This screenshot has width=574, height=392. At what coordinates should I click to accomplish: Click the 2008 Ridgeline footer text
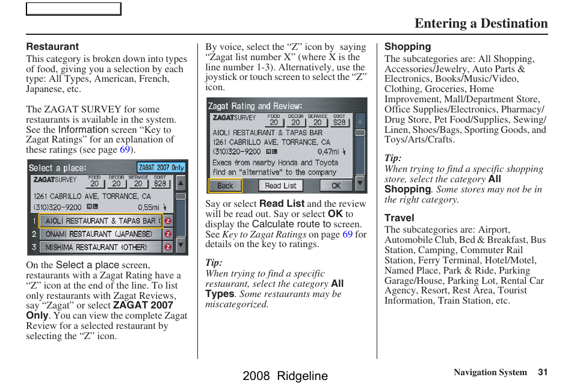[x=285, y=376]
